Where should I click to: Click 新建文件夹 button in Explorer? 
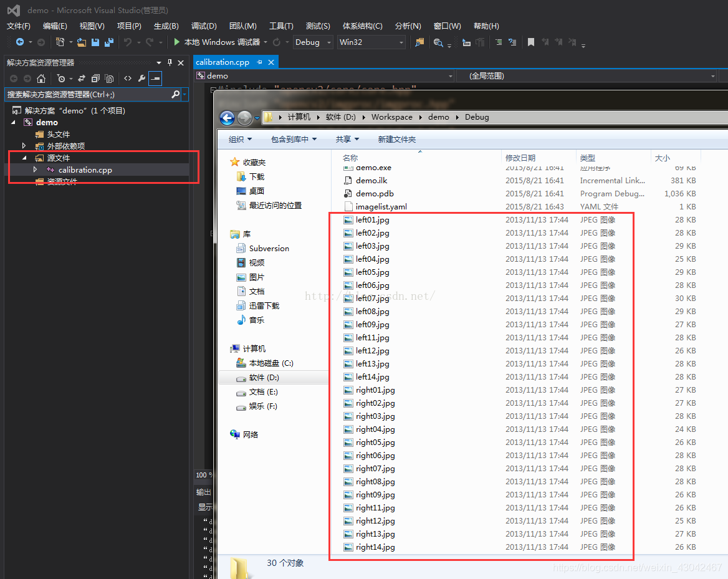pyautogui.click(x=396, y=139)
